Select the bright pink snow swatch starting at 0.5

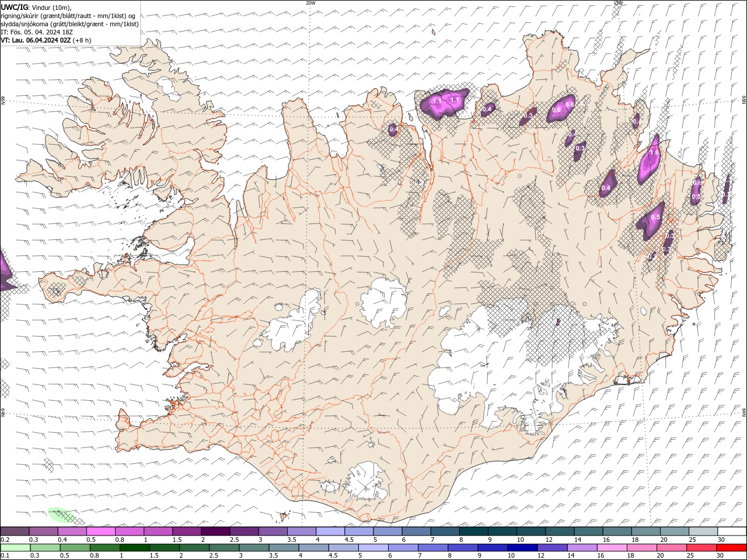pos(100,531)
